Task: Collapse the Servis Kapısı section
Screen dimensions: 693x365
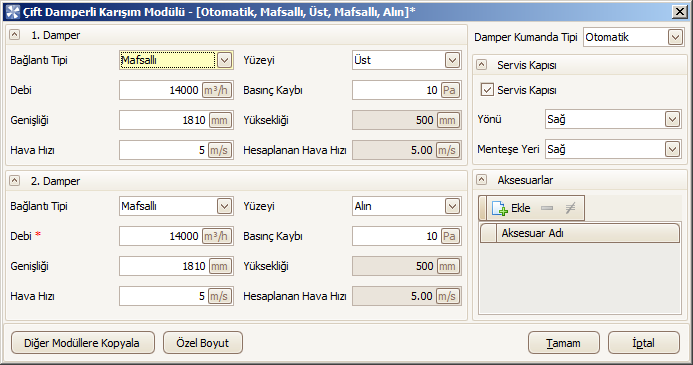Action: coord(482,65)
